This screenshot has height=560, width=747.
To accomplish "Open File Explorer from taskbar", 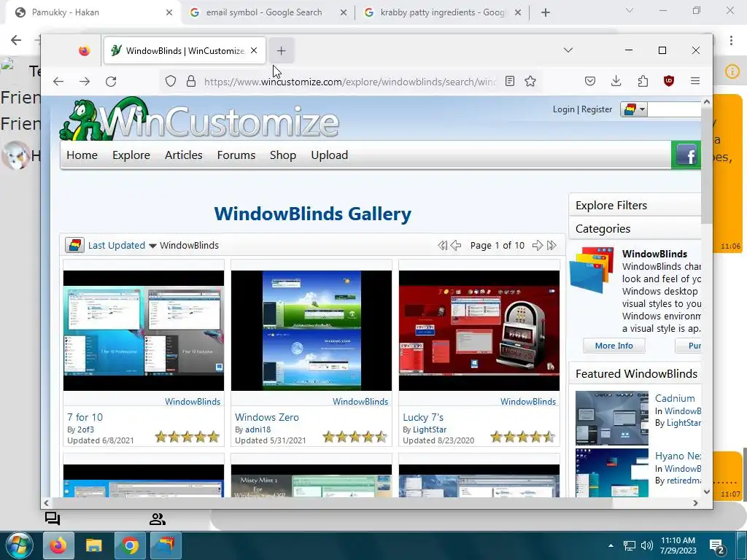I will tap(94, 545).
